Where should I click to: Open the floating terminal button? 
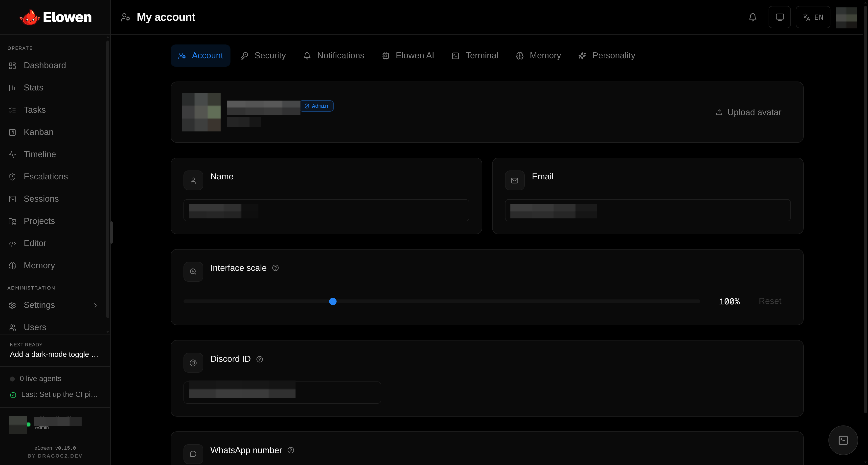tap(843, 440)
